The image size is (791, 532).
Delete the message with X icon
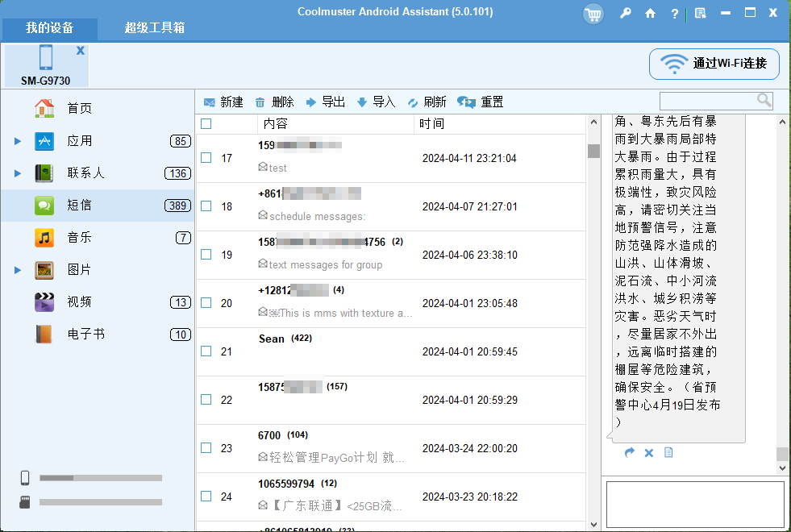649,453
